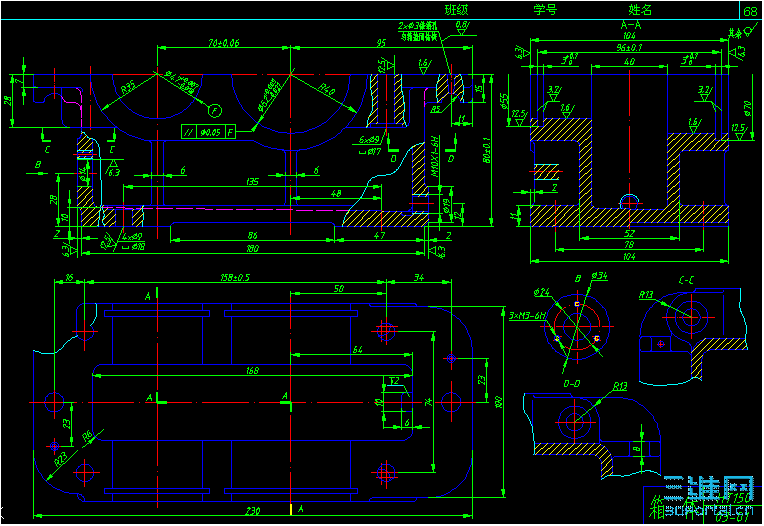Click the C-C section view title
The width and height of the screenshot is (764, 526).
(x=686, y=281)
